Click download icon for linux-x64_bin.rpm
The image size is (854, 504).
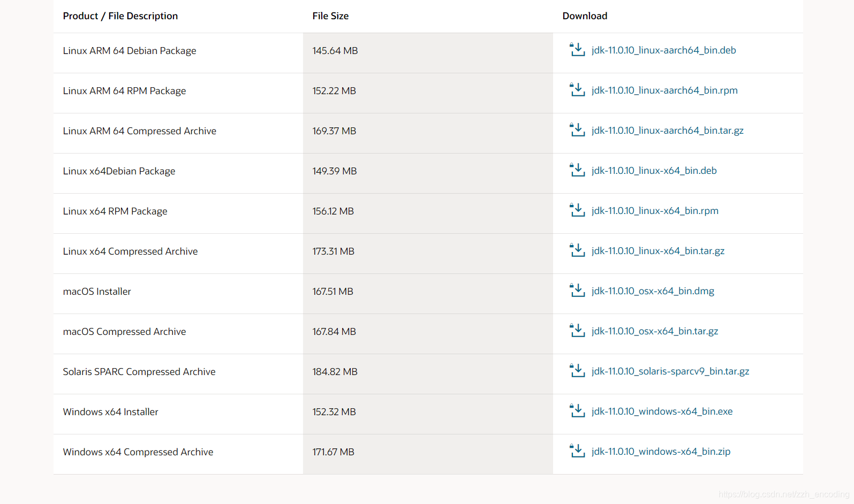coord(577,210)
